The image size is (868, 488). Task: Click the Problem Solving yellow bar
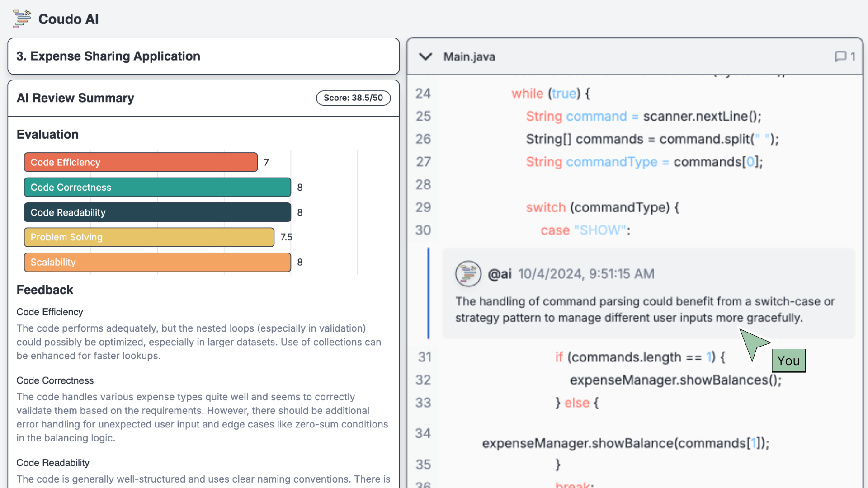pos(149,237)
